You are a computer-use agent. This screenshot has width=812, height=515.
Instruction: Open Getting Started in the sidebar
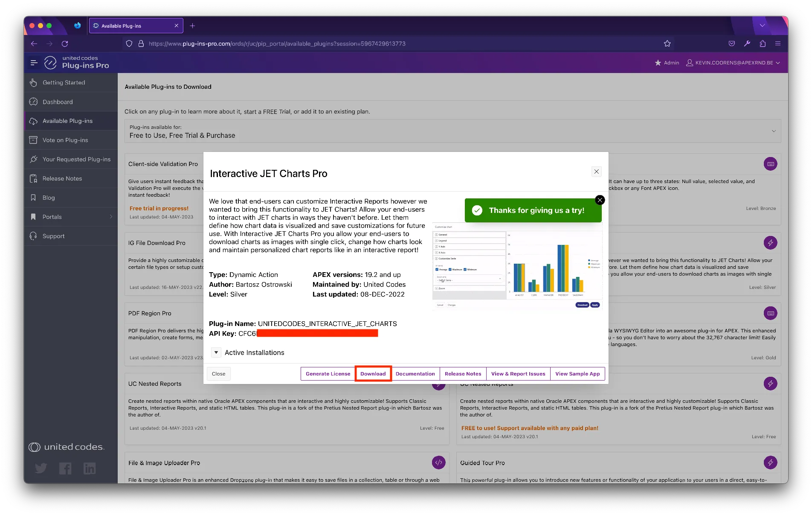(71, 82)
